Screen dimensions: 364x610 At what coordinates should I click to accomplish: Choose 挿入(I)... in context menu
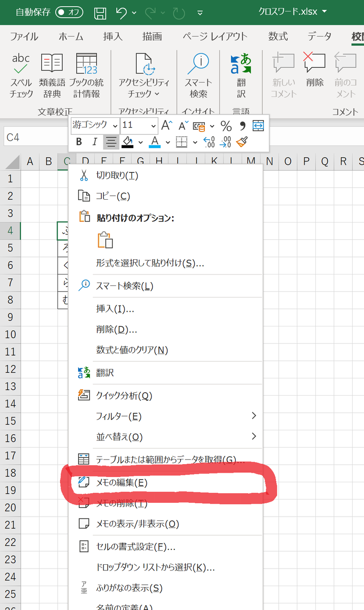166,309
